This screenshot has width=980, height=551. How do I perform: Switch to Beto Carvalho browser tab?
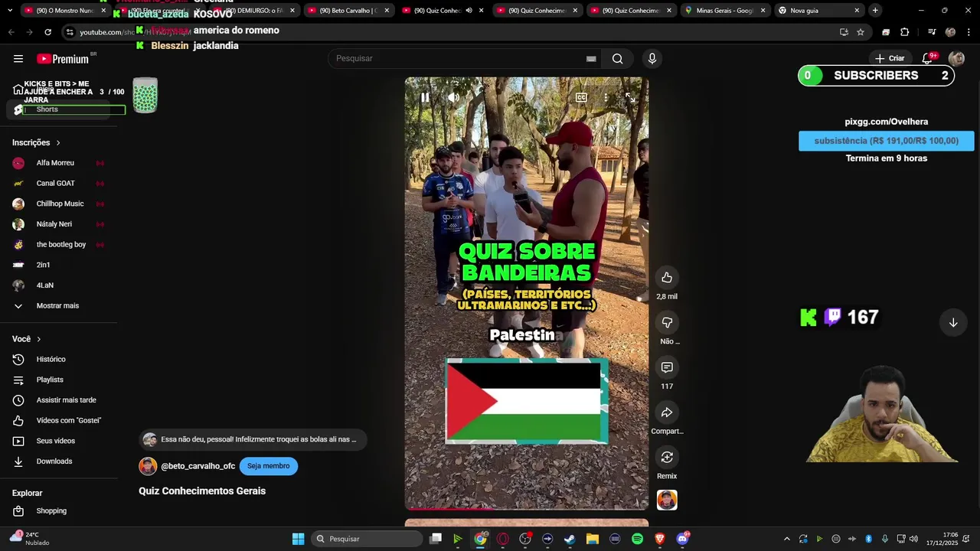pos(349,11)
